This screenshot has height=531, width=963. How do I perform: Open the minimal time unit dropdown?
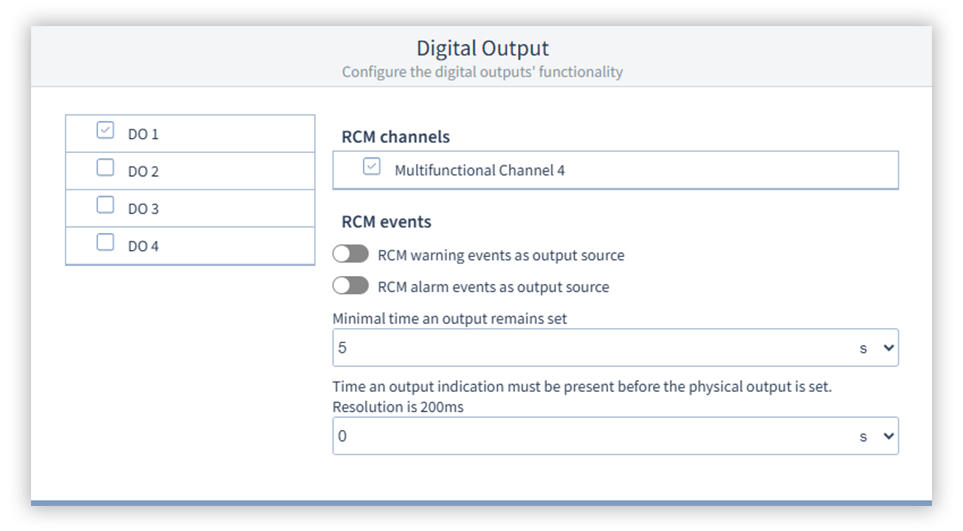point(877,348)
